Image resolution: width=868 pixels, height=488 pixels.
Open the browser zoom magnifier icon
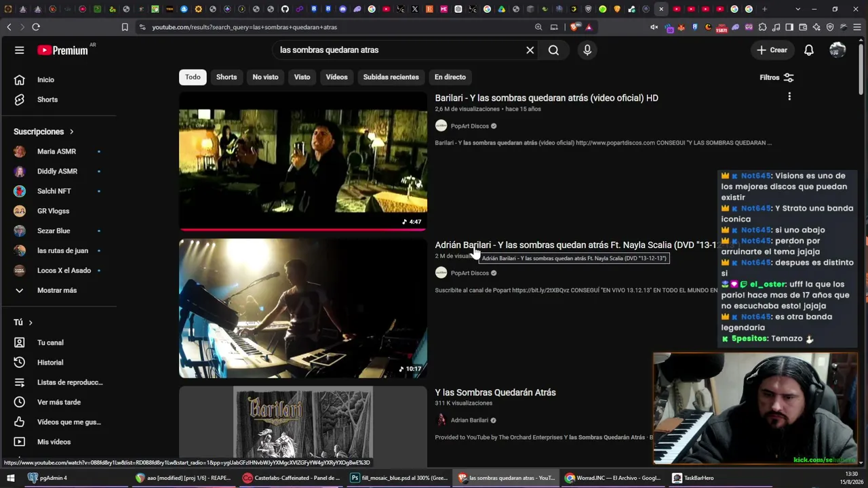point(538,27)
